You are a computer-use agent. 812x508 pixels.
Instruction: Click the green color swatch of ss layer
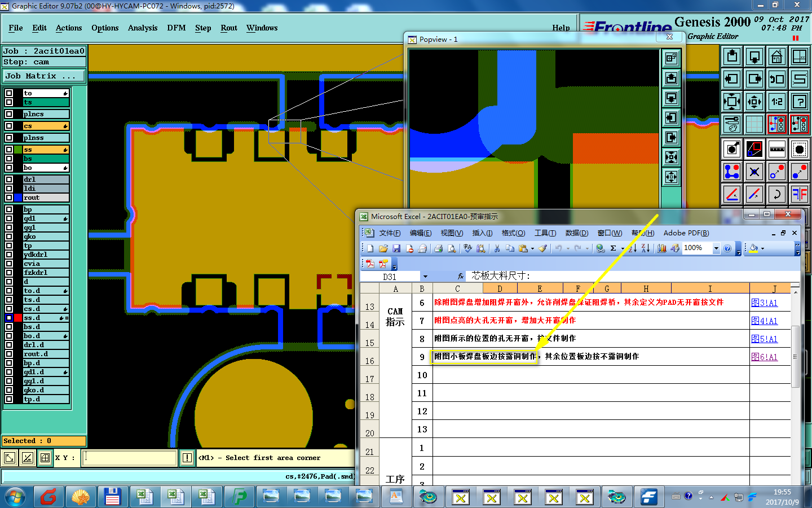[x=18, y=150]
